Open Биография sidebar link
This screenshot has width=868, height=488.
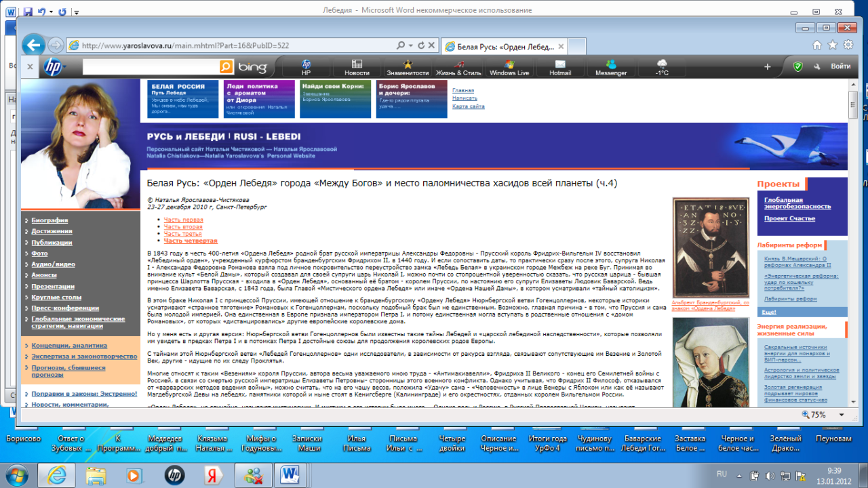pyautogui.click(x=50, y=220)
